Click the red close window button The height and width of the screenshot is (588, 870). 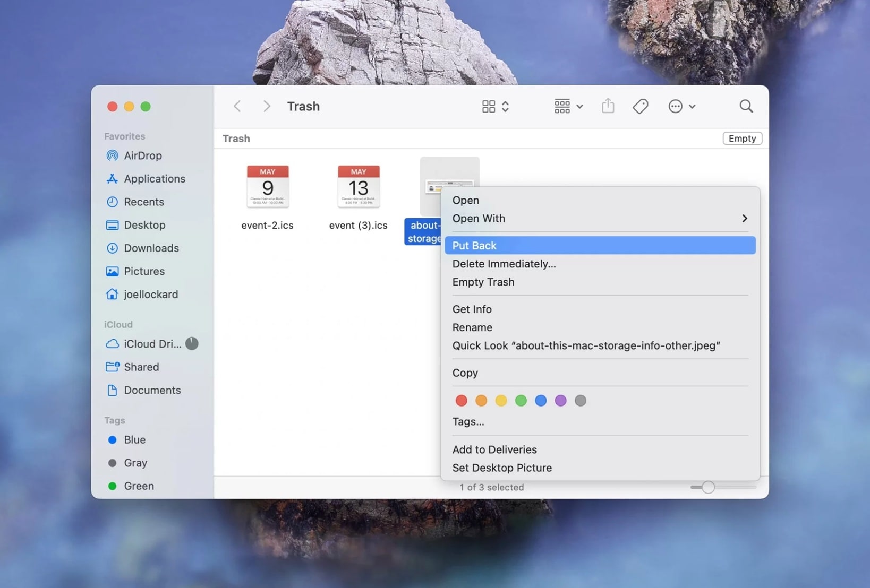112,106
